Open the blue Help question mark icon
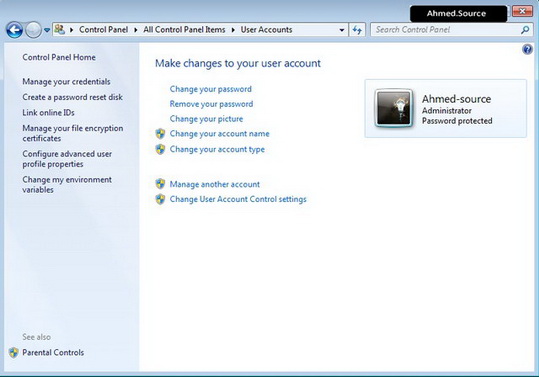Viewport: 539px width, 377px height. pyautogui.click(x=527, y=49)
